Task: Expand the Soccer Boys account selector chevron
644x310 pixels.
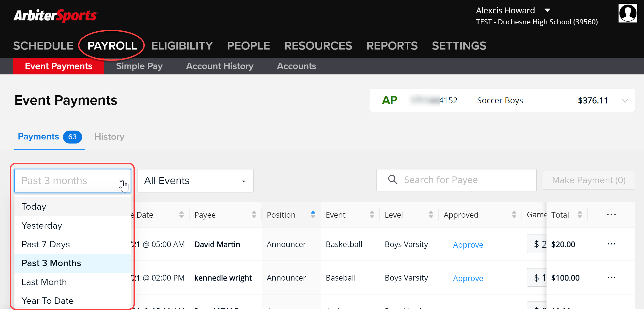Action: click(x=625, y=101)
